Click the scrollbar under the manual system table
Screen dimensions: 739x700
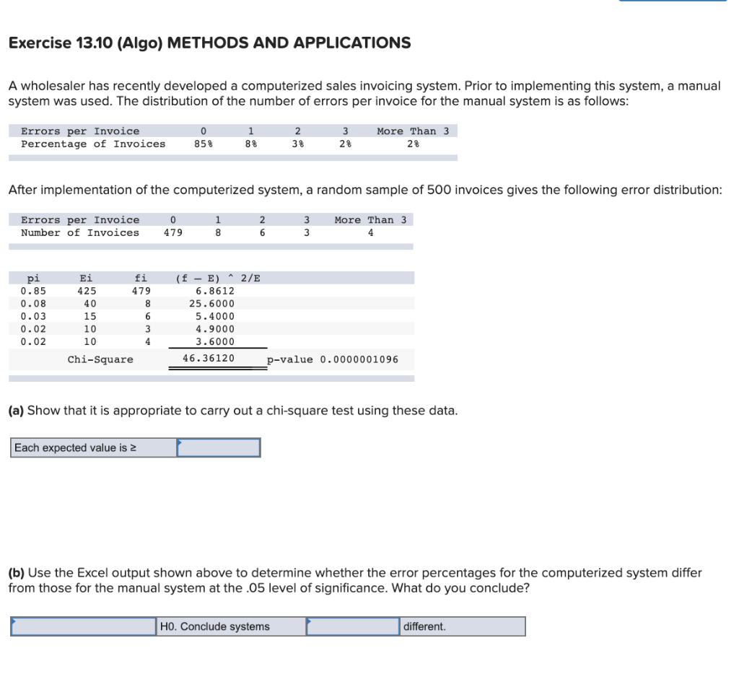click(x=231, y=157)
